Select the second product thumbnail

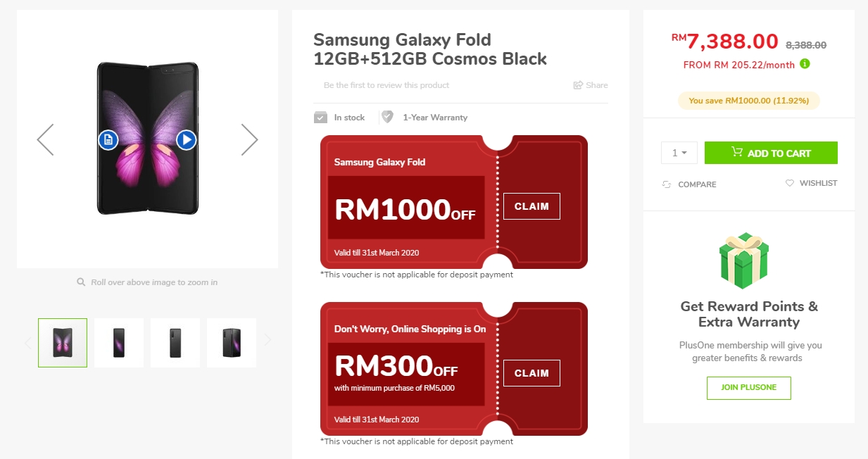point(119,343)
